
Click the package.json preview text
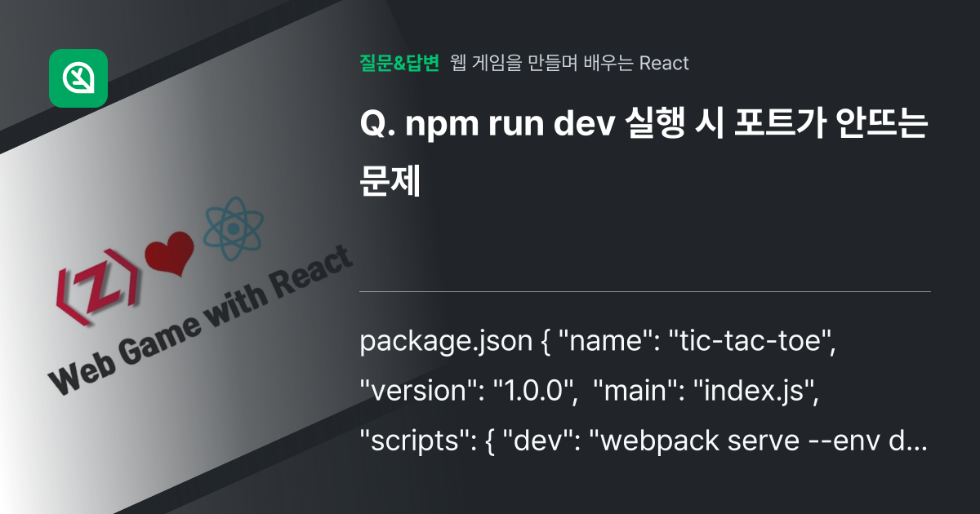click(x=644, y=391)
